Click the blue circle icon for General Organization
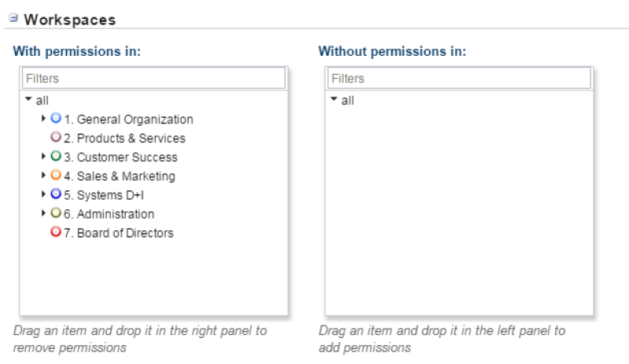The width and height of the screenshot is (629, 364). pyautogui.click(x=56, y=119)
